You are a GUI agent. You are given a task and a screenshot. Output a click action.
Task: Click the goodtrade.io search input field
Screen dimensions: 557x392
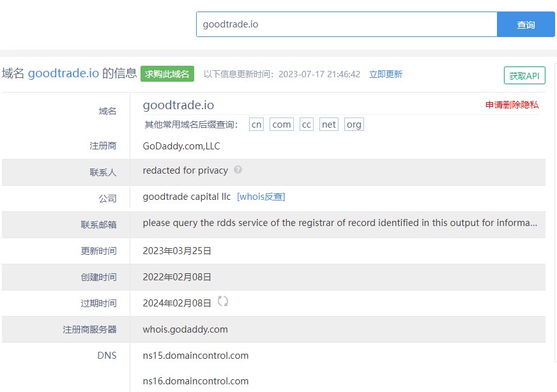pyautogui.click(x=346, y=25)
